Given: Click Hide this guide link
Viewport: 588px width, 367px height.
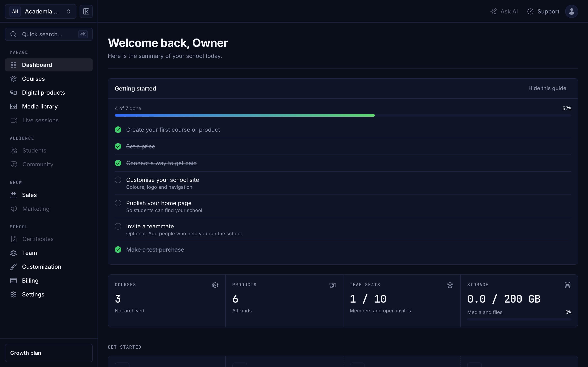Looking at the screenshot, I should (x=547, y=88).
